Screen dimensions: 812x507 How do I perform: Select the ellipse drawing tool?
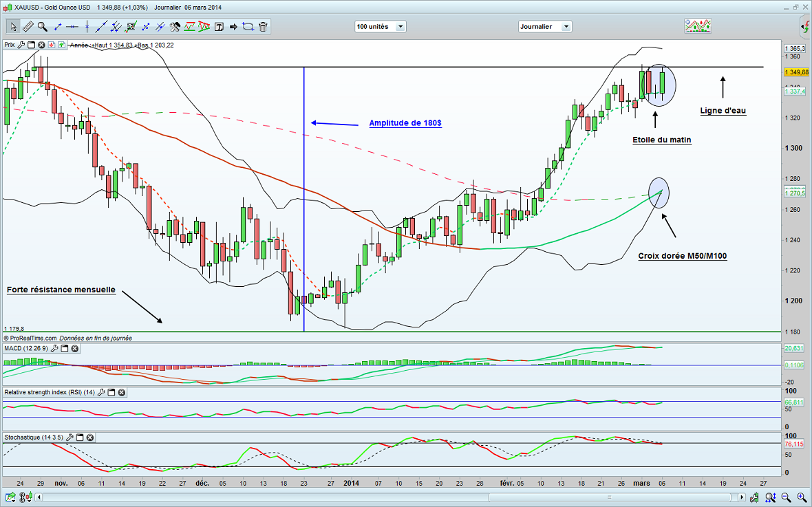pyautogui.click(x=248, y=27)
